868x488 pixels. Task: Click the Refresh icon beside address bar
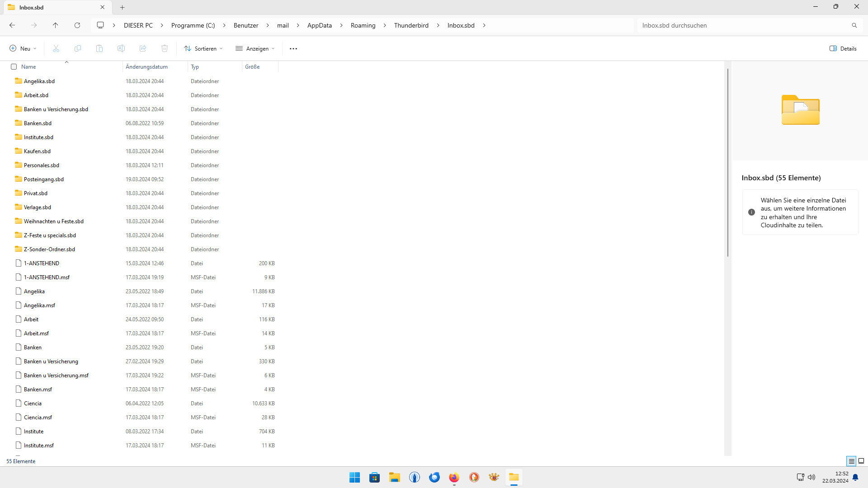(77, 25)
